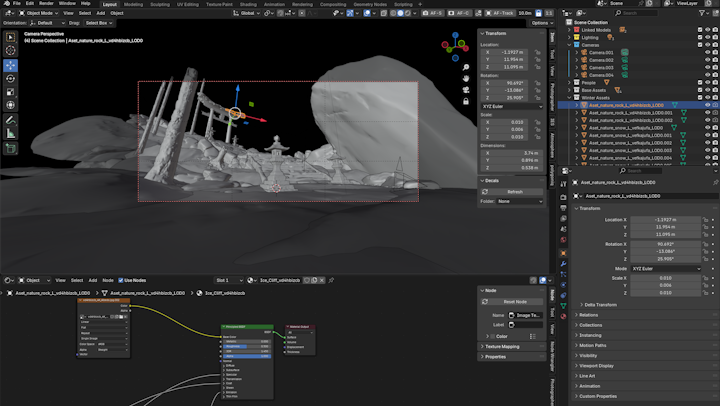Click the viewport pan hand icon
Screen dimensions: 720x406
(466, 79)
